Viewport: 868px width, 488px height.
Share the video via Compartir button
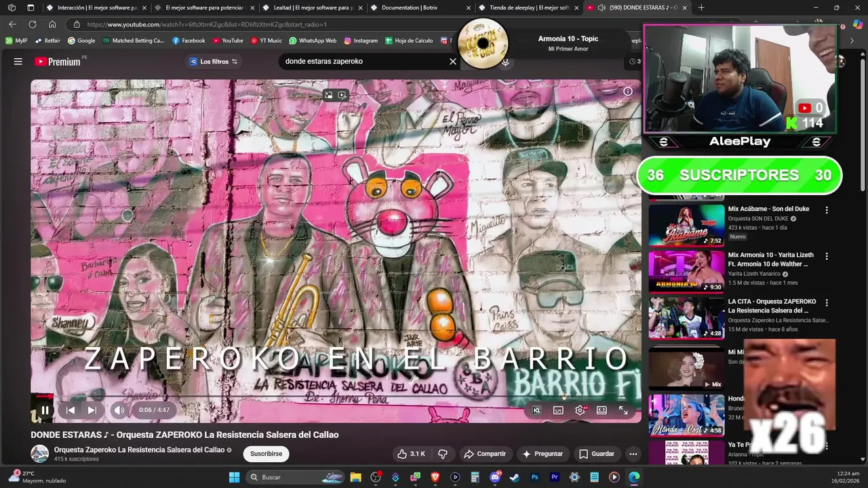(484, 453)
